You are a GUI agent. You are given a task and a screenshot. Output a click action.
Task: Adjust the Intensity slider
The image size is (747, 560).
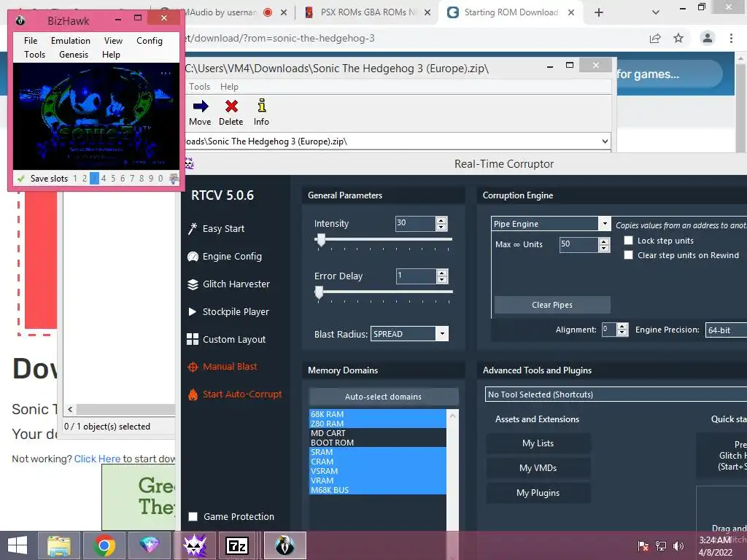(321, 239)
